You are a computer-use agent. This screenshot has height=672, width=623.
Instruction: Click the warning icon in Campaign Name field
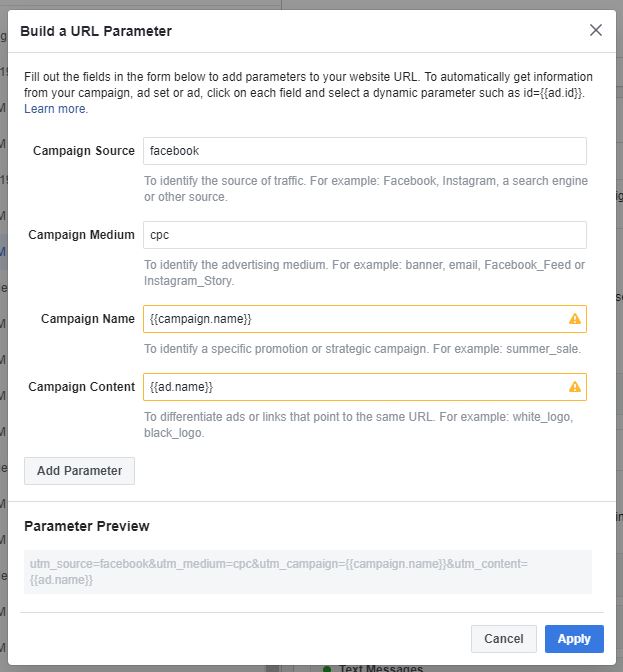[x=575, y=319]
